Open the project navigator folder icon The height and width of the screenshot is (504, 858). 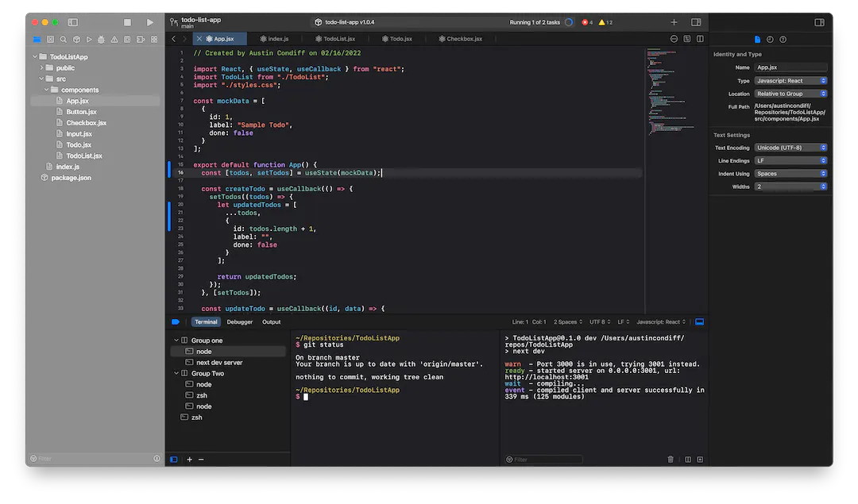pyautogui.click(x=37, y=40)
